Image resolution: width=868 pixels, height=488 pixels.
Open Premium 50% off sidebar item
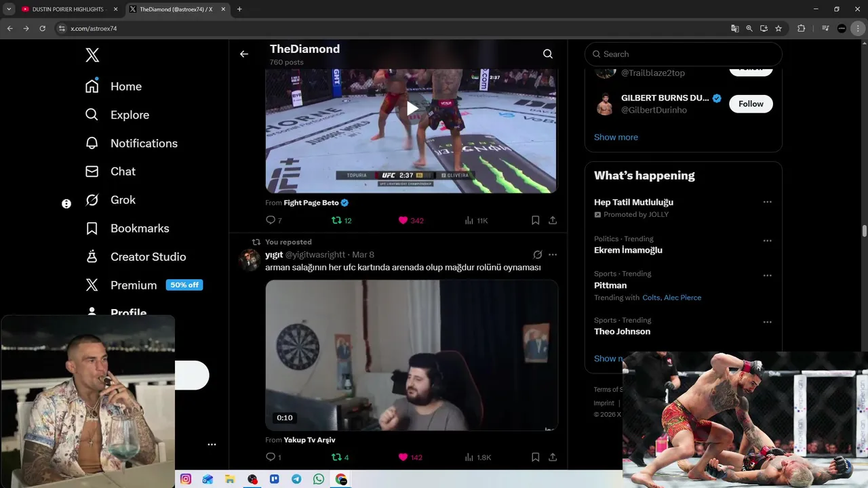(x=144, y=285)
